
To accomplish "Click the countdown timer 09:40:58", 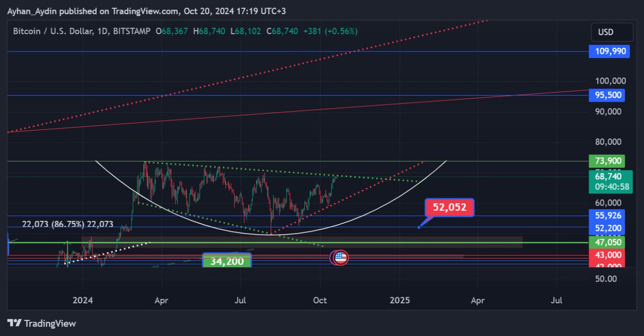I will [x=611, y=187].
